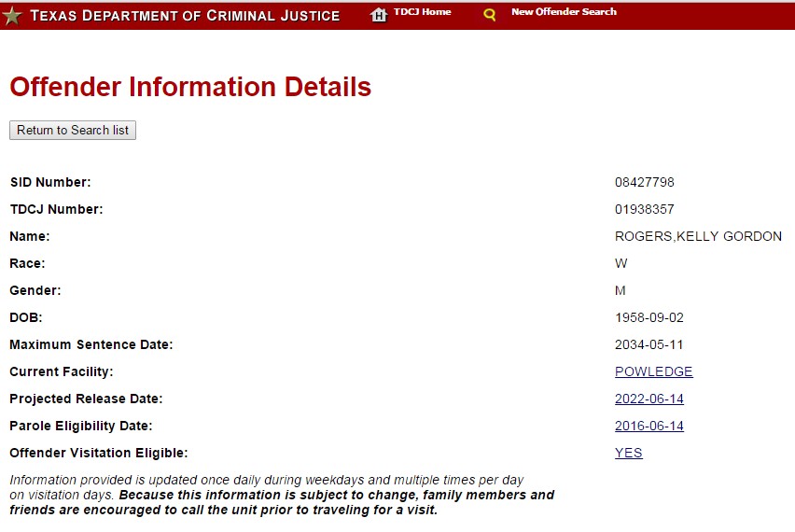Click the Offender Information Details heading
795x532 pixels.
(x=190, y=87)
